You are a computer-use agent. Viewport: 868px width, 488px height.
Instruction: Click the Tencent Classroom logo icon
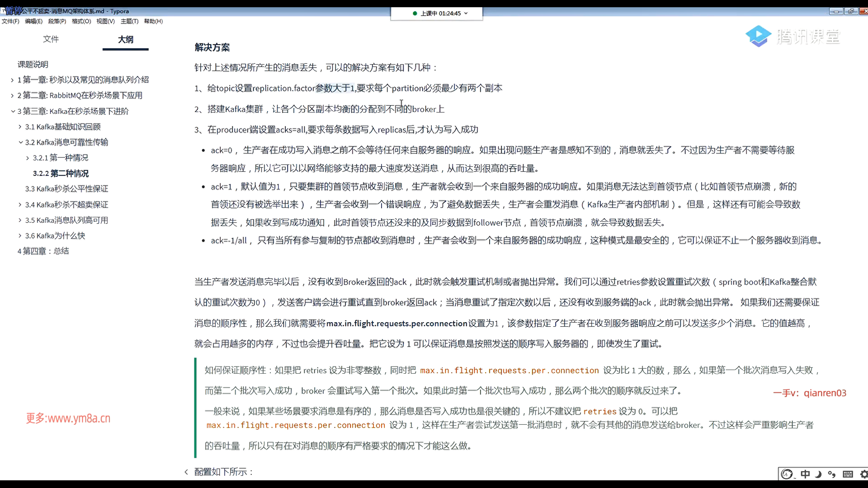pos(758,36)
